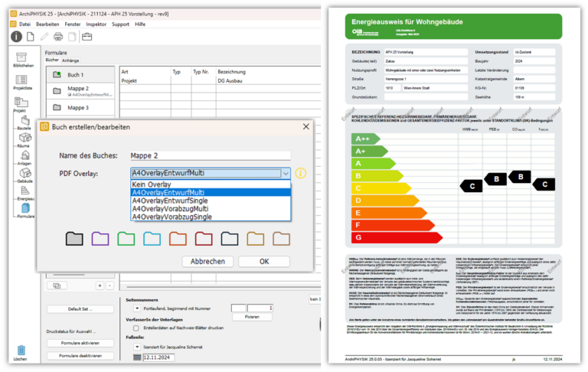The image size is (588, 372).
Task: Click Abbrechen in the dialog
Action: pos(207,261)
